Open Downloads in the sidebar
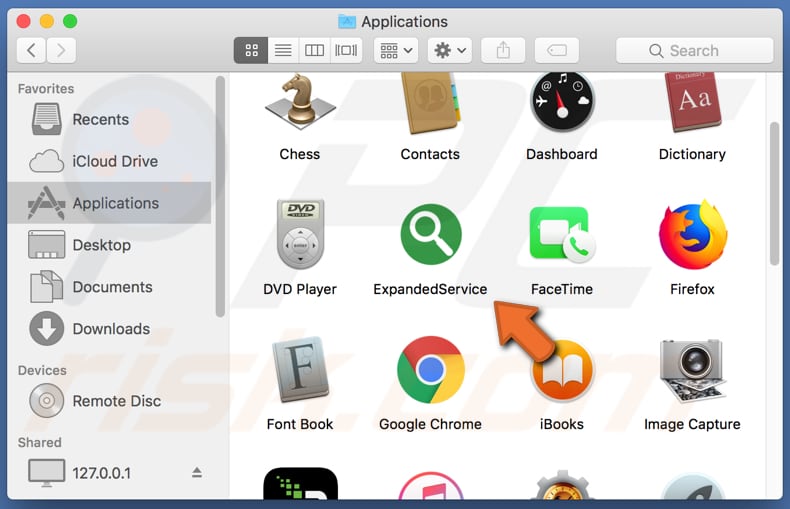The image size is (790, 509). click(110, 329)
